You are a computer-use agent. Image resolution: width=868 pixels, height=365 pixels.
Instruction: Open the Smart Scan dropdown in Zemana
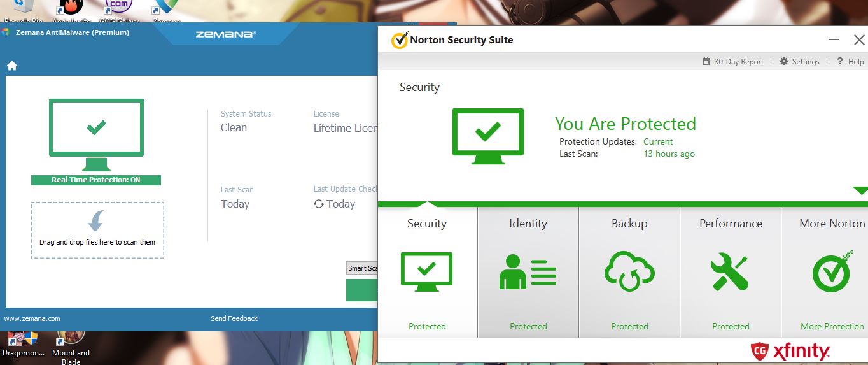click(362, 268)
